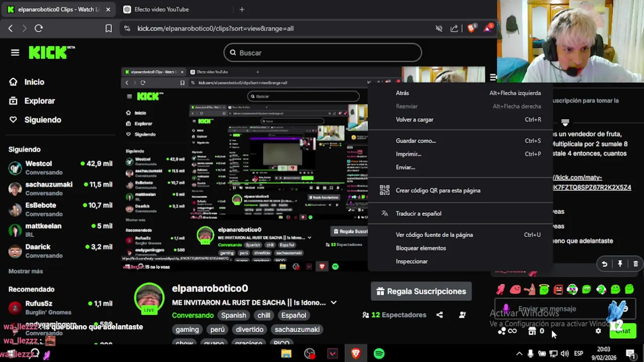Expand the stream title dropdown chevron
The width and height of the screenshot is (644, 362).
tap(334, 303)
